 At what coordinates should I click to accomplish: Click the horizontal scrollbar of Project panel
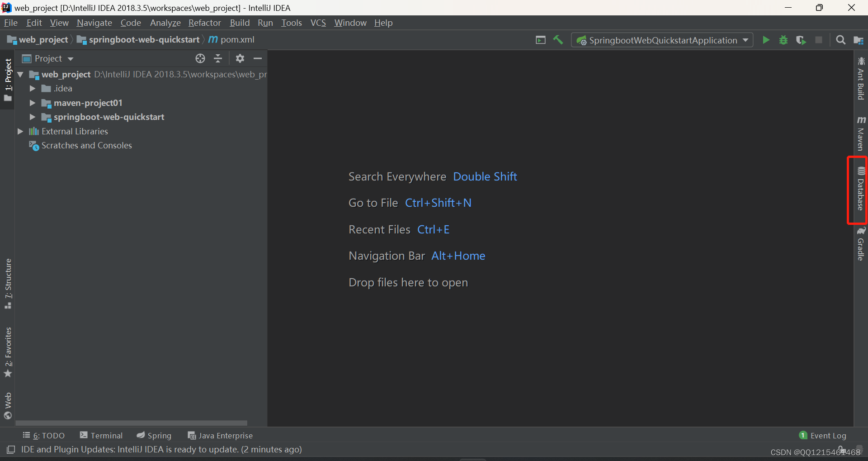coord(131,423)
